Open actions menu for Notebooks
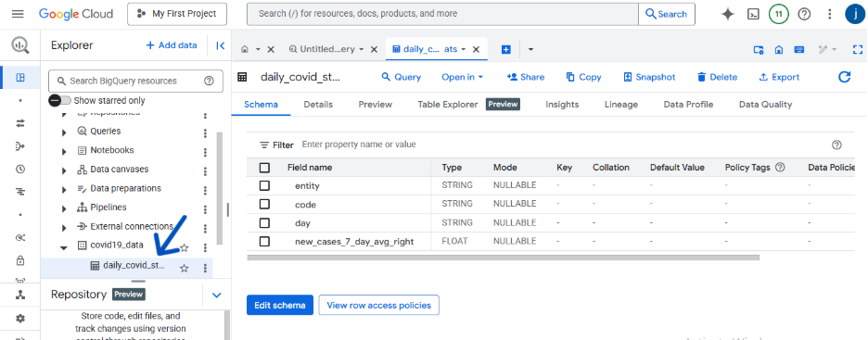The image size is (868, 340). 205,152
